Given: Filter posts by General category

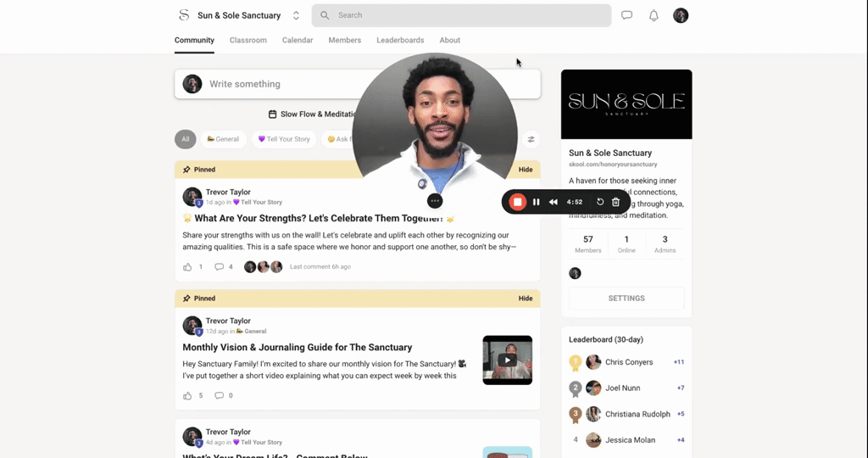Looking at the screenshot, I should click(223, 139).
